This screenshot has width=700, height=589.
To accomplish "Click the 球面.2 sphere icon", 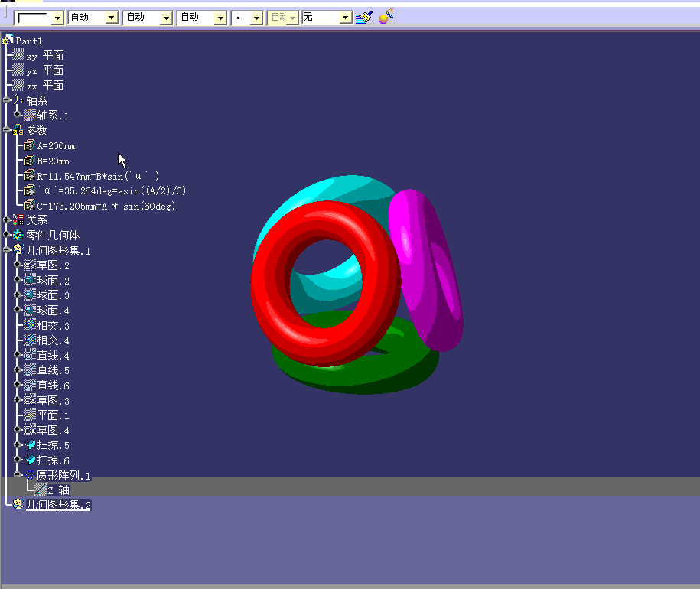I will click(x=30, y=280).
